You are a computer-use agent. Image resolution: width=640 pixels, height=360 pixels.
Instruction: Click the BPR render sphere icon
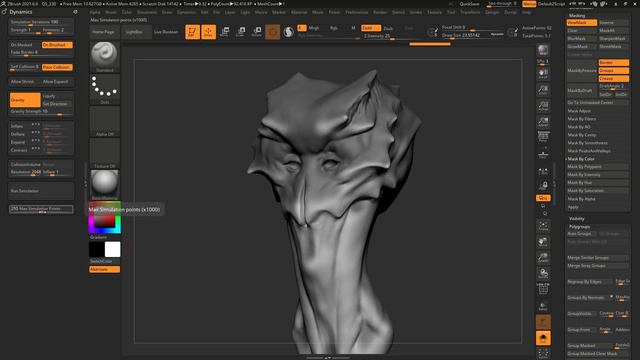click(543, 50)
